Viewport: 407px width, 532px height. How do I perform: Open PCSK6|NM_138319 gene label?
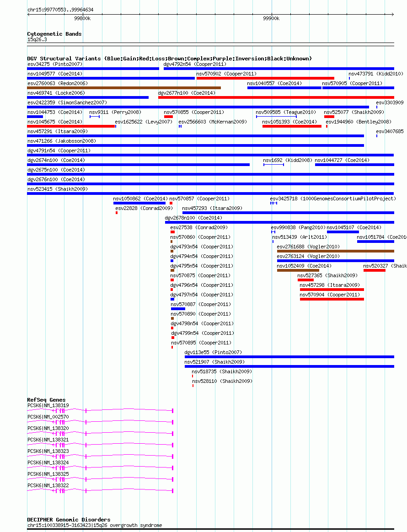click(48, 405)
